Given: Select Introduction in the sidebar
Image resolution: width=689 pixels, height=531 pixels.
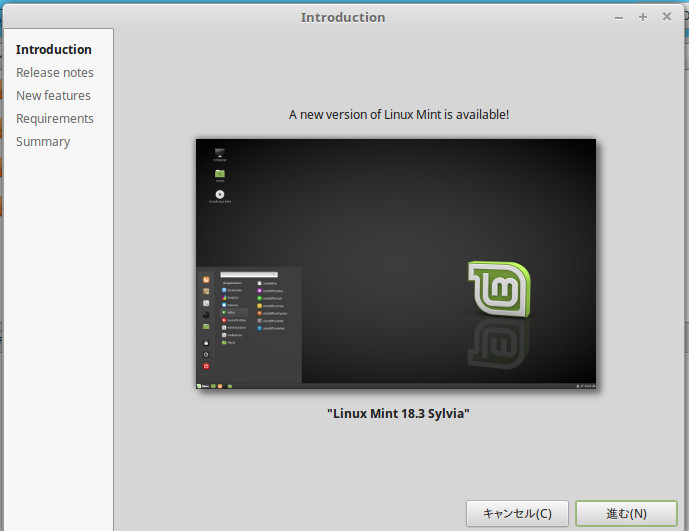Looking at the screenshot, I should [54, 49].
